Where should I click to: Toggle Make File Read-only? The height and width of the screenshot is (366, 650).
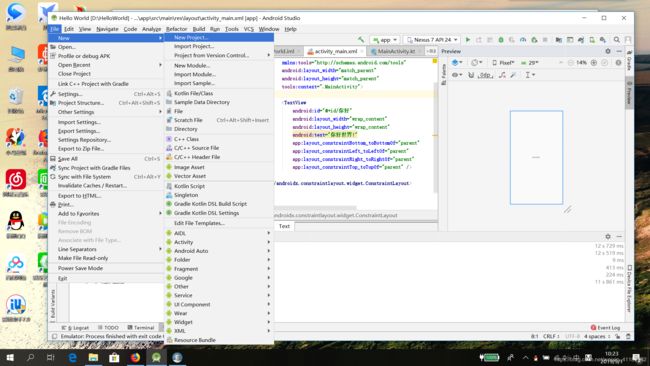pyautogui.click(x=106, y=258)
